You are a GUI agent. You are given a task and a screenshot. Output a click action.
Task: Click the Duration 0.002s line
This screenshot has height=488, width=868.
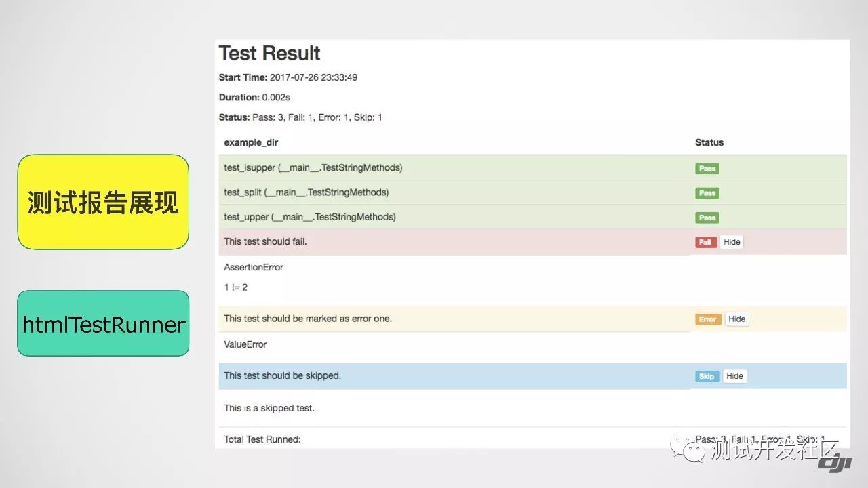pos(254,98)
